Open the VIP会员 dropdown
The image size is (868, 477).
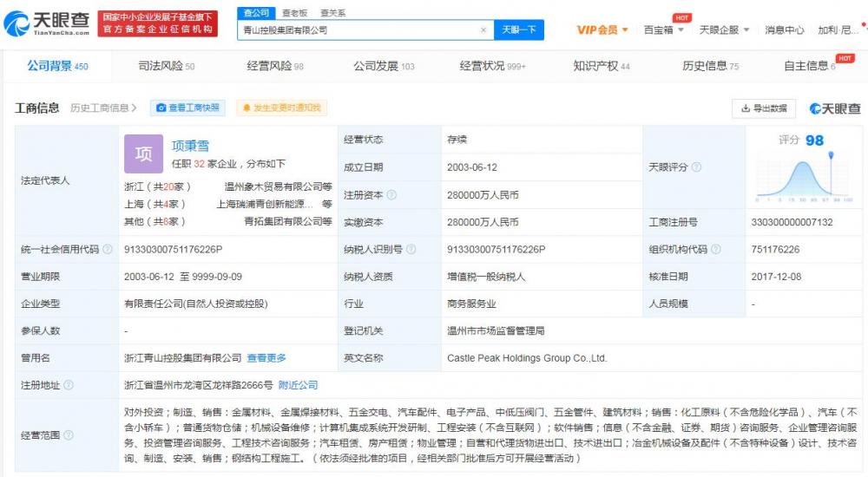(x=602, y=29)
